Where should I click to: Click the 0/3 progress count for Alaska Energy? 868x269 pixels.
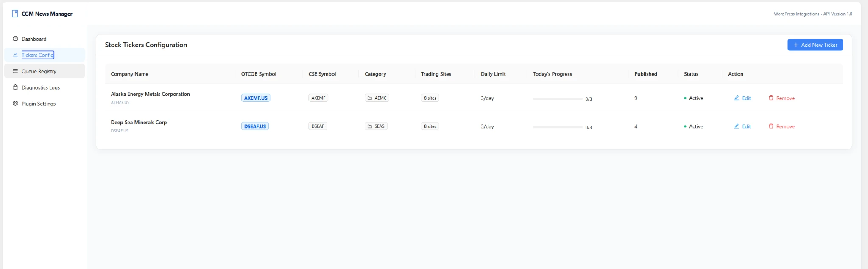click(589, 99)
